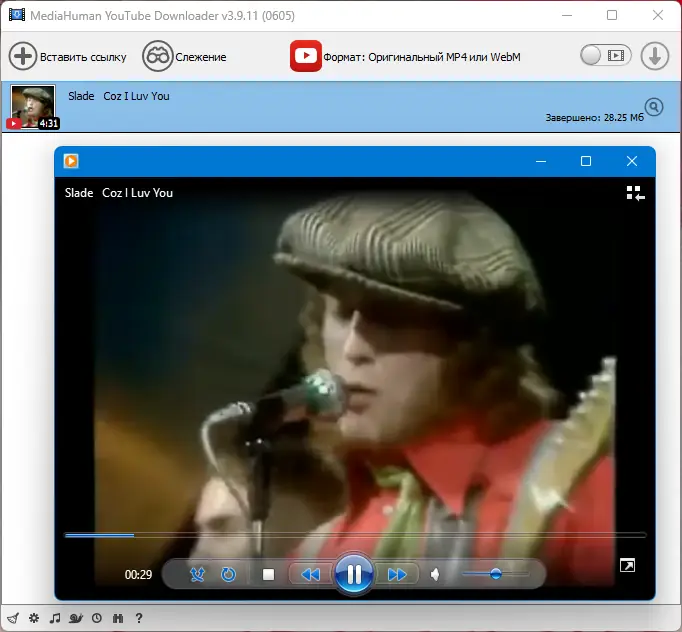Click the 00:29 elapsed time display

point(138,575)
